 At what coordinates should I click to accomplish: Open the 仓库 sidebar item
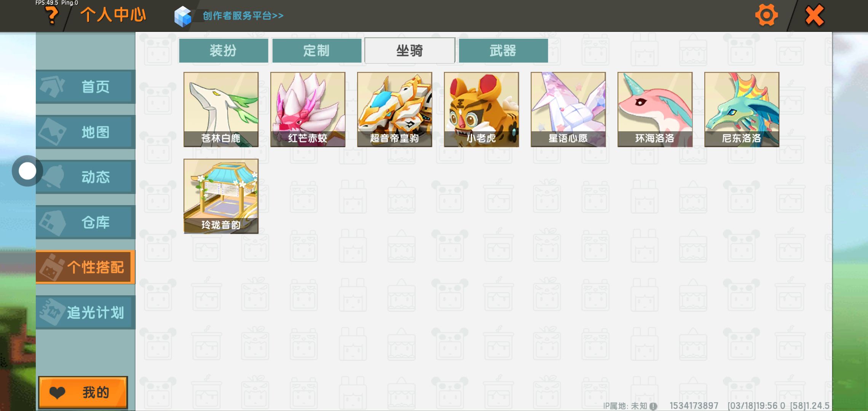pyautogui.click(x=86, y=222)
